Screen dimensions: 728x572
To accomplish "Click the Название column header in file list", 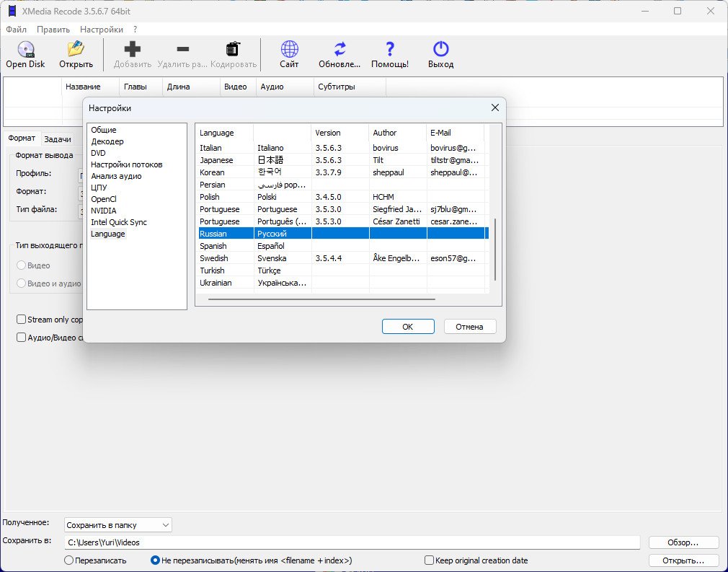I will [x=91, y=87].
